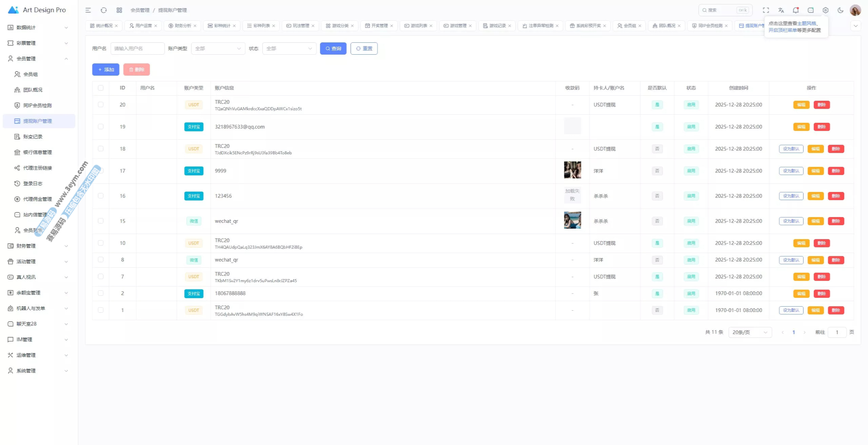
Task: Open notifications bell icon
Action: (x=795, y=10)
